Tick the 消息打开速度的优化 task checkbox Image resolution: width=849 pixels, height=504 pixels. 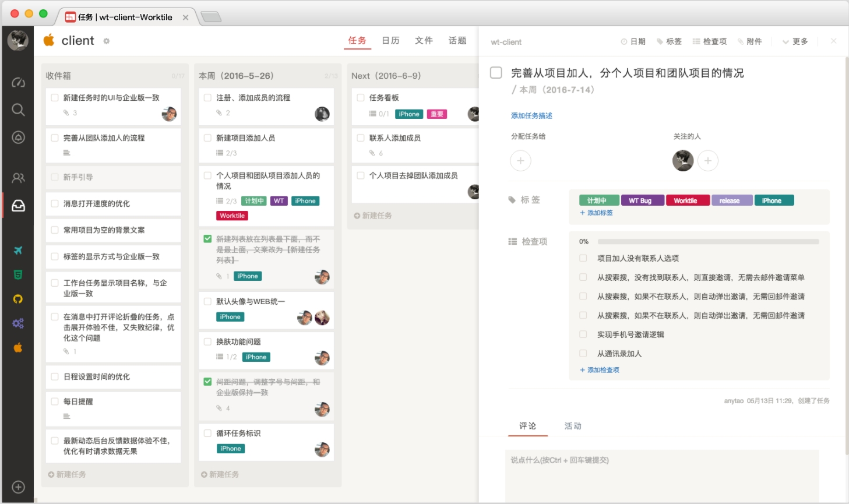55,203
